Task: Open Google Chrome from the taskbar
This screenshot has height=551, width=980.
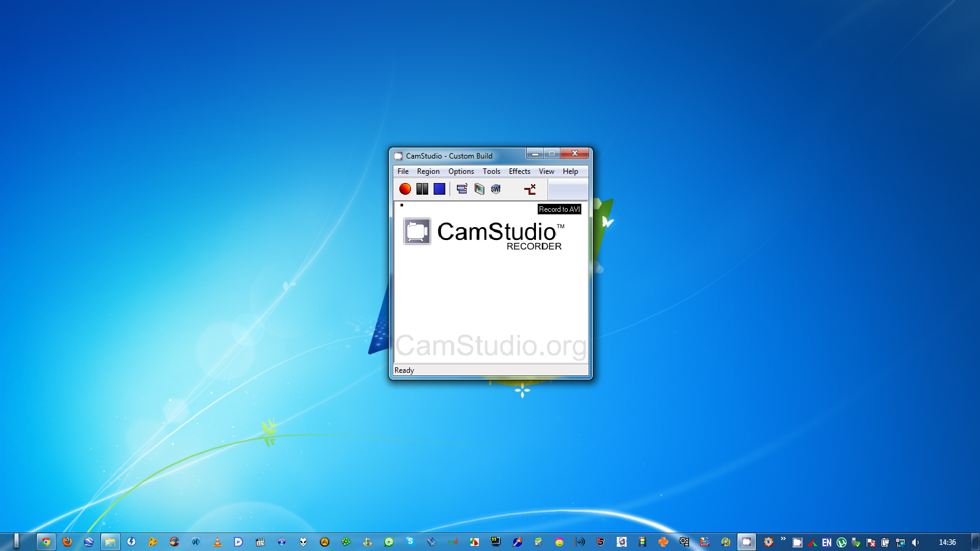Action: coord(46,542)
